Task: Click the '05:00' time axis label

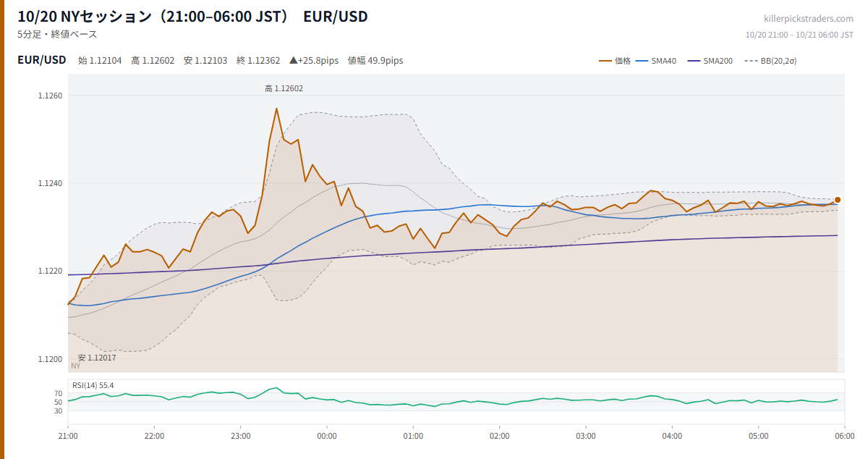Action: tap(758, 436)
